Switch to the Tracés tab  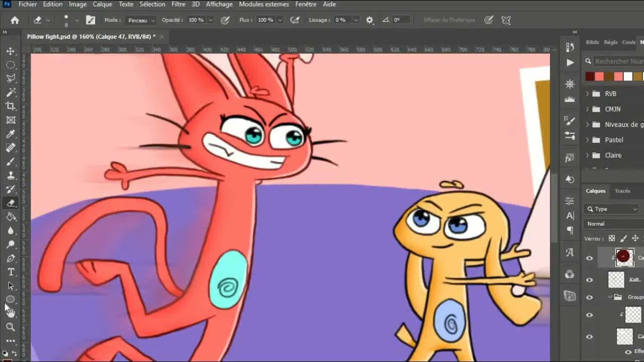tap(622, 191)
